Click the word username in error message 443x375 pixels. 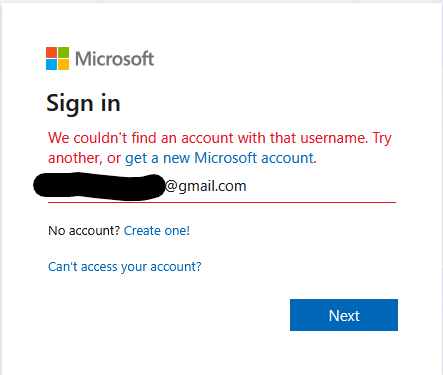(334, 138)
